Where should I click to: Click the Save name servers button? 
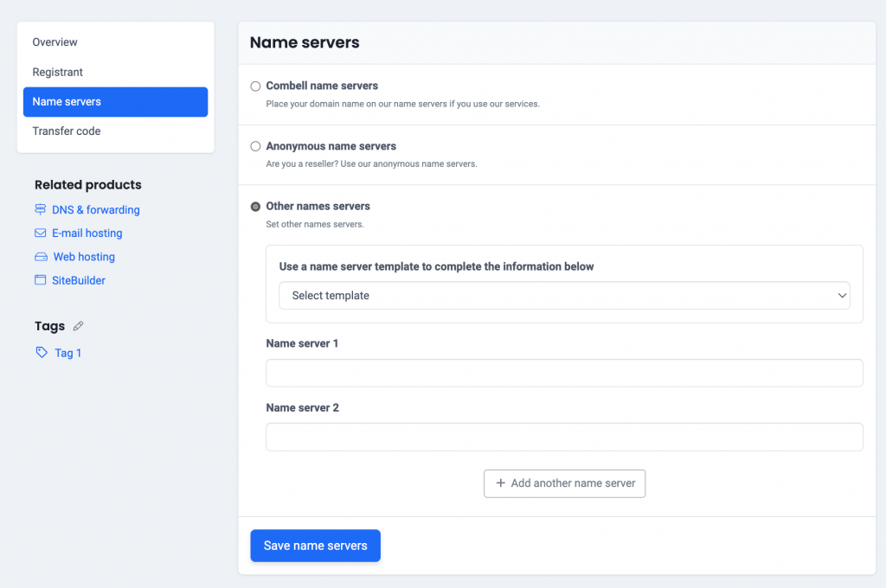[315, 546]
